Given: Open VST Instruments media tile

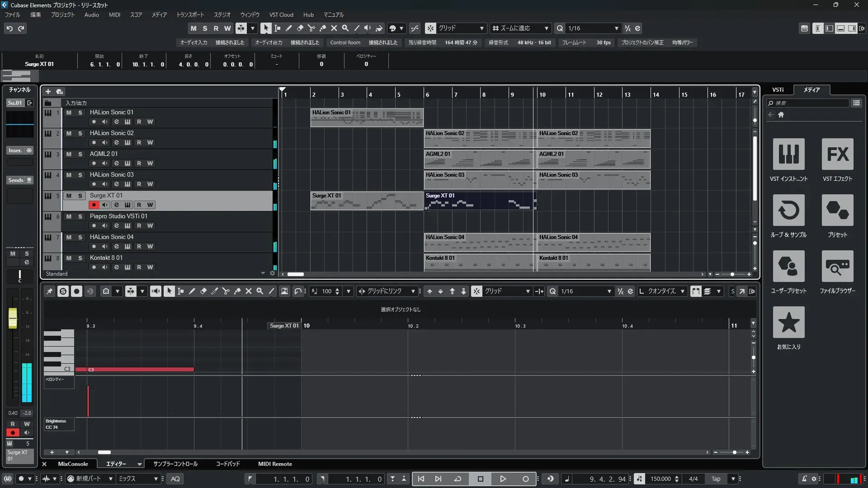Looking at the screenshot, I should [788, 154].
